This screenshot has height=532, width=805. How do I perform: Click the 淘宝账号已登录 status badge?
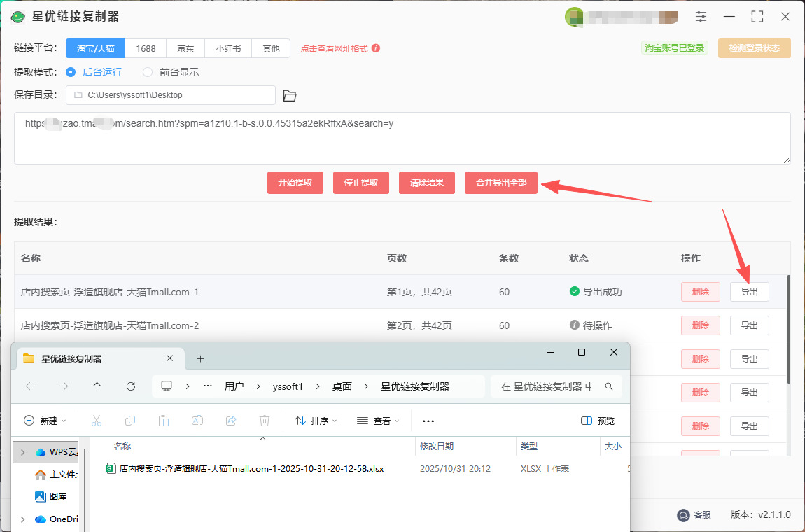tap(675, 48)
